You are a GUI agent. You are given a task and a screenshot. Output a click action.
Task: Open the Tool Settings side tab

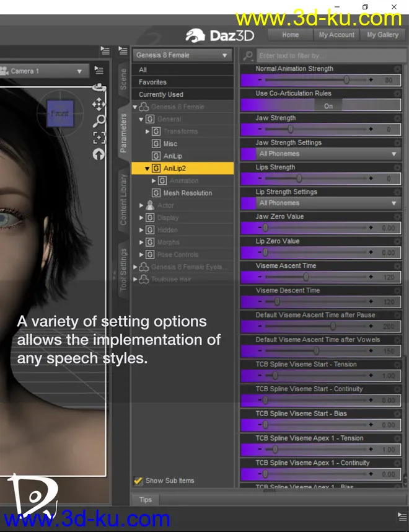(123, 270)
